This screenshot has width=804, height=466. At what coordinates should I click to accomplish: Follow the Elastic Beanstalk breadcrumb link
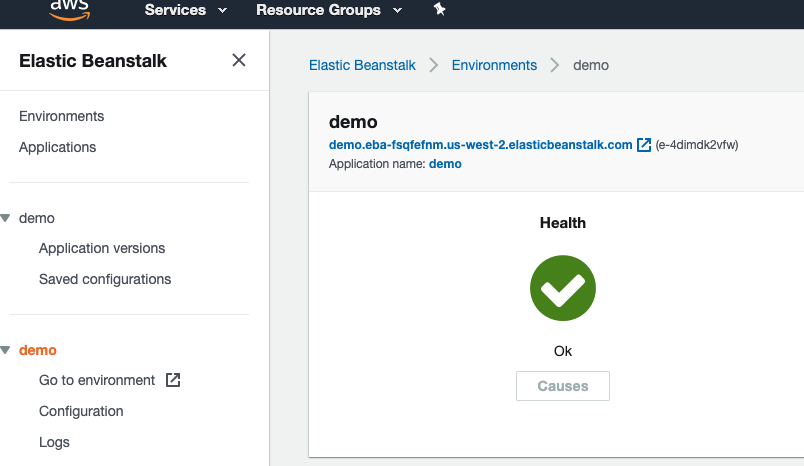tap(362, 65)
